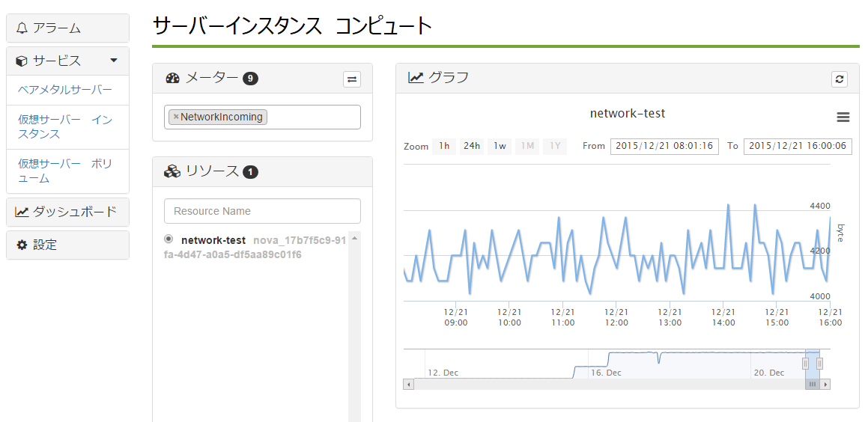Click the chart icon beside ダッシュボード
Image resolution: width=868 pixels, height=422 pixels.
click(x=22, y=212)
